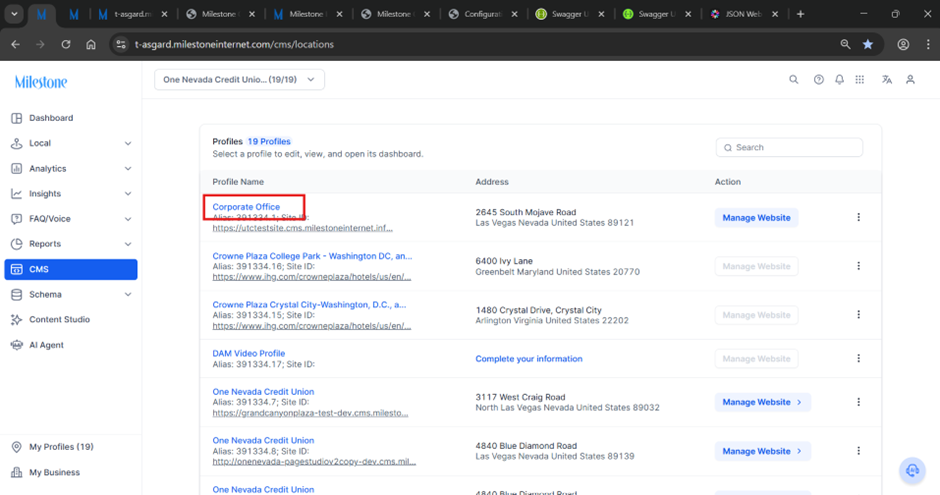Open a new browser tab
The image size is (940, 495).
(x=800, y=14)
